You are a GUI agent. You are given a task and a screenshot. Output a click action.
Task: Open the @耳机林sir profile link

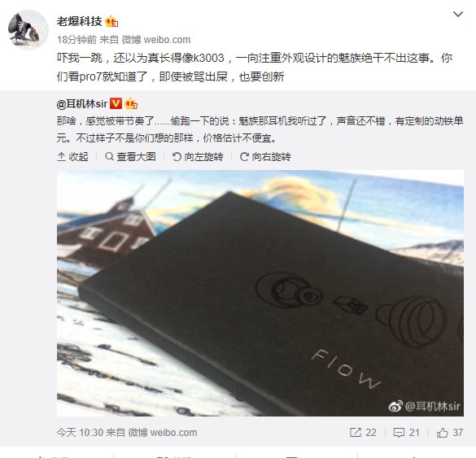point(82,104)
